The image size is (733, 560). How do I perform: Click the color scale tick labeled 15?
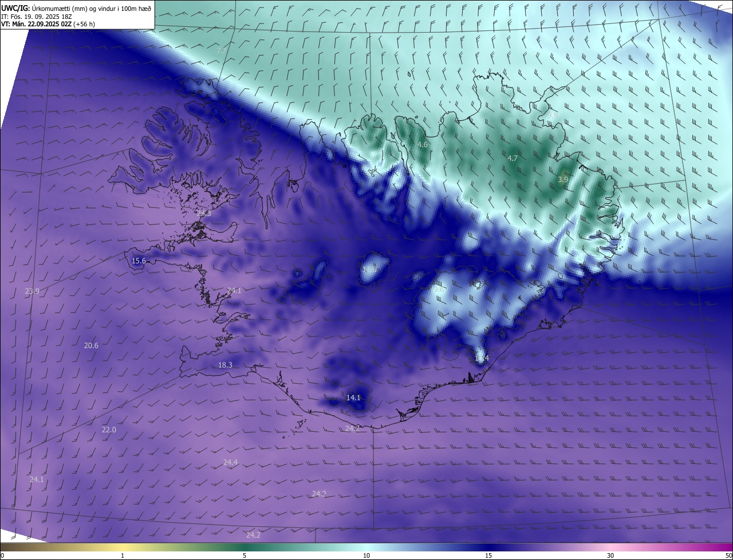[x=488, y=555]
